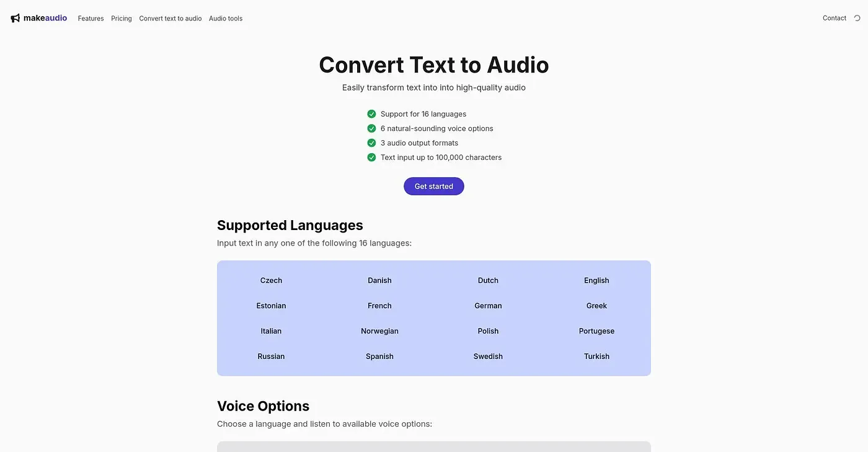Select Norwegian in the languages grid

[379, 331]
